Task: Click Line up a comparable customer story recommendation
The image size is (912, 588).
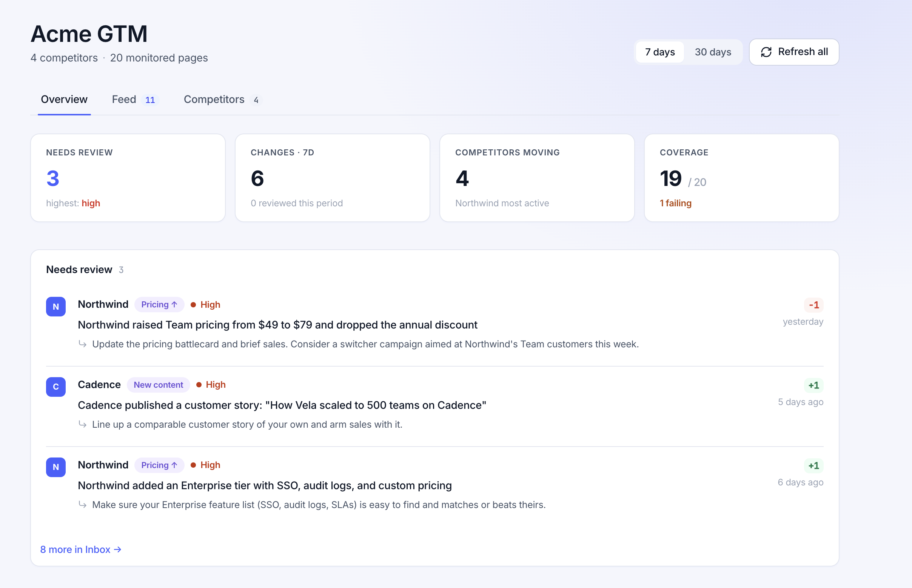Action: [x=247, y=424]
